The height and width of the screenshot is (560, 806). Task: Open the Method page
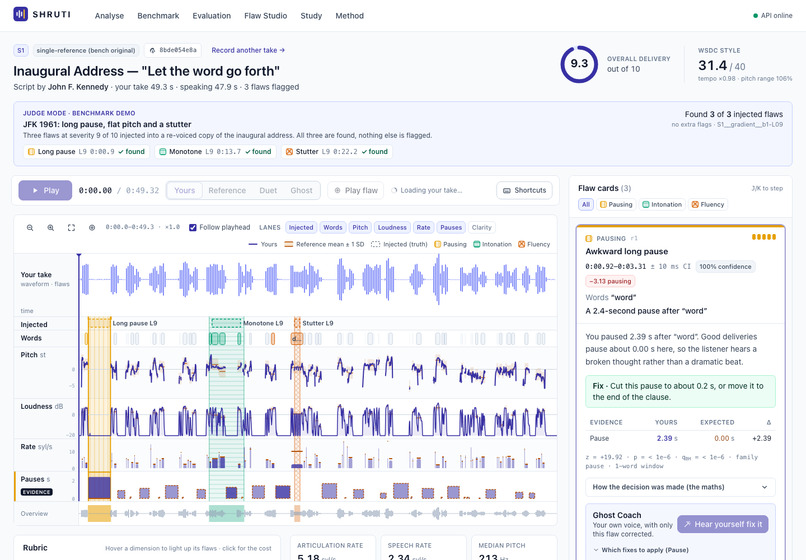tap(350, 16)
